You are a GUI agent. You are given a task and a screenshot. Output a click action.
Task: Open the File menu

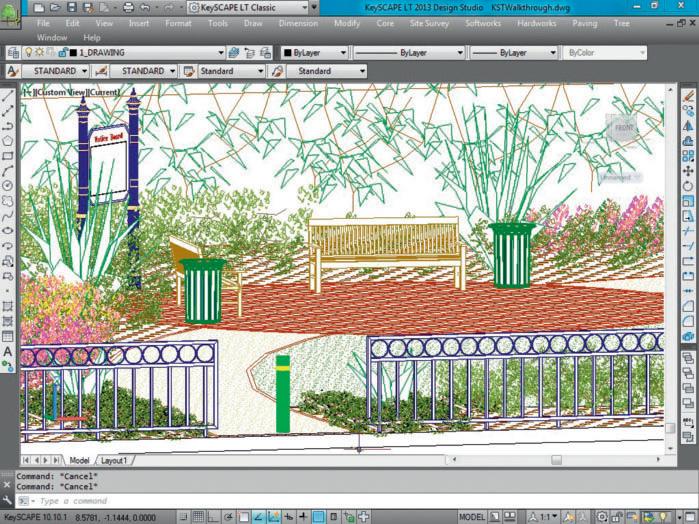click(x=43, y=23)
